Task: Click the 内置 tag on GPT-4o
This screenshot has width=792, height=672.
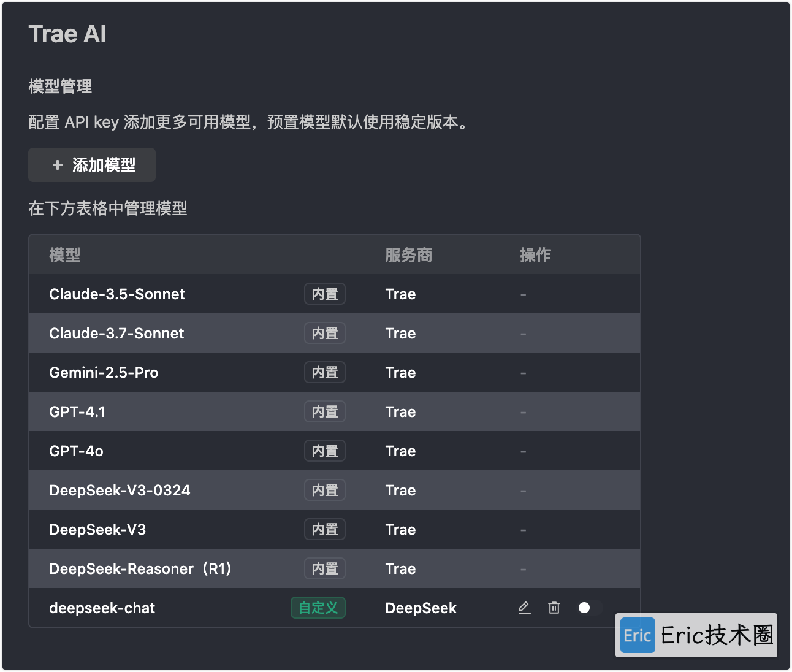Action: tap(325, 451)
